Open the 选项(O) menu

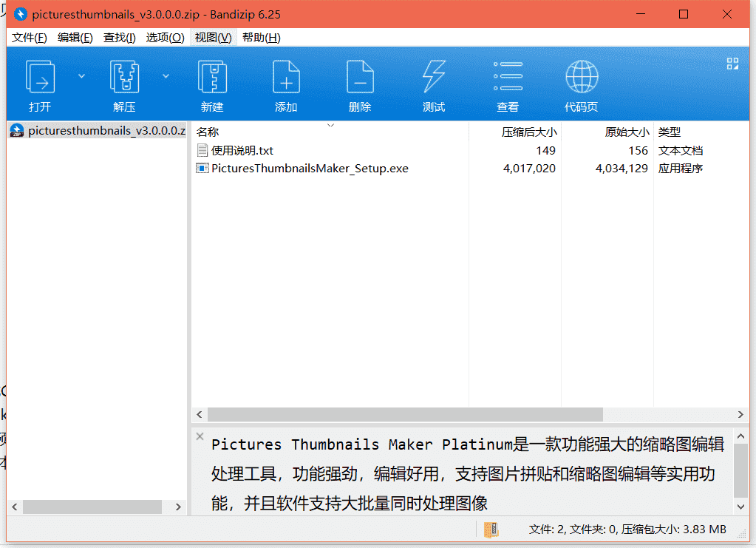[x=165, y=38]
